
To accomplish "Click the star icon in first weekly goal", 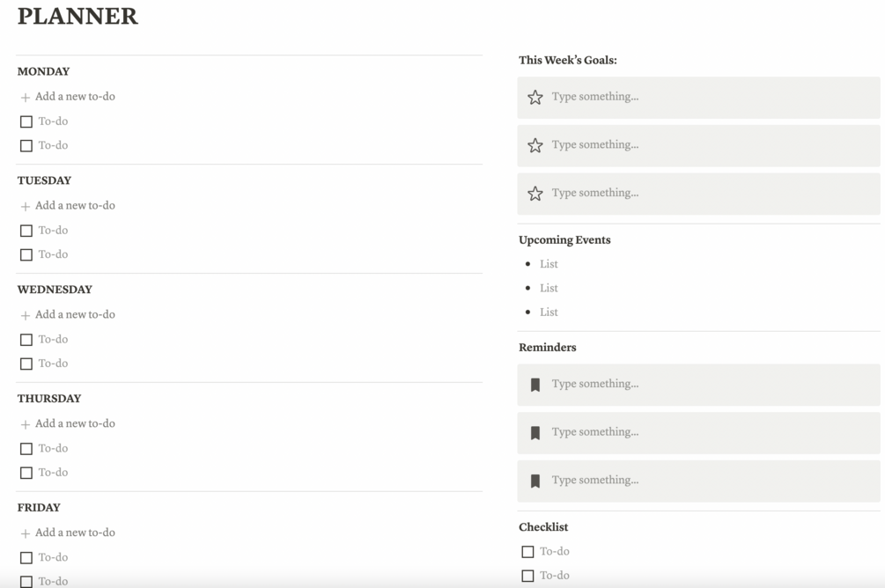I will coord(535,98).
